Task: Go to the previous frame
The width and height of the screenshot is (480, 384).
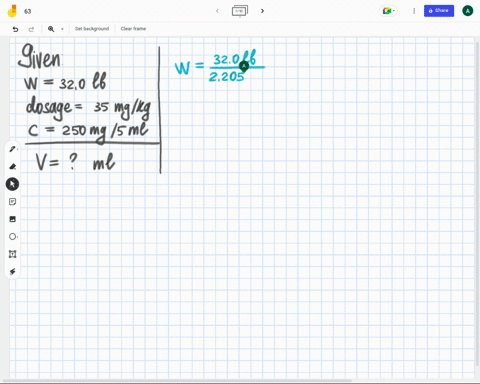Action: point(217,11)
